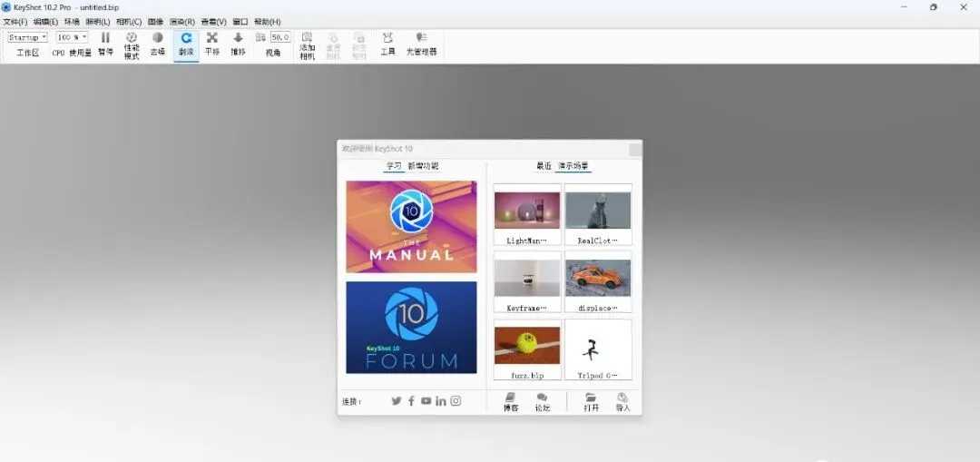Open the Image (图像) menu

(155, 21)
